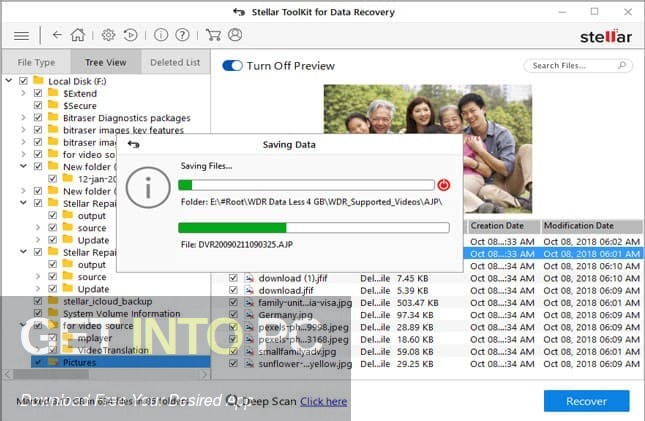Click the overall saving progress bar
Screen dimensions: 645x421
click(x=306, y=185)
